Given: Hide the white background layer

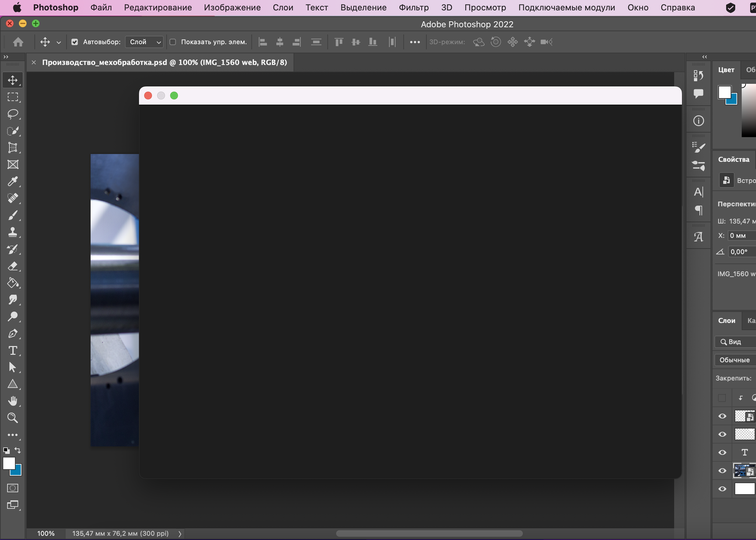Looking at the screenshot, I should point(722,489).
